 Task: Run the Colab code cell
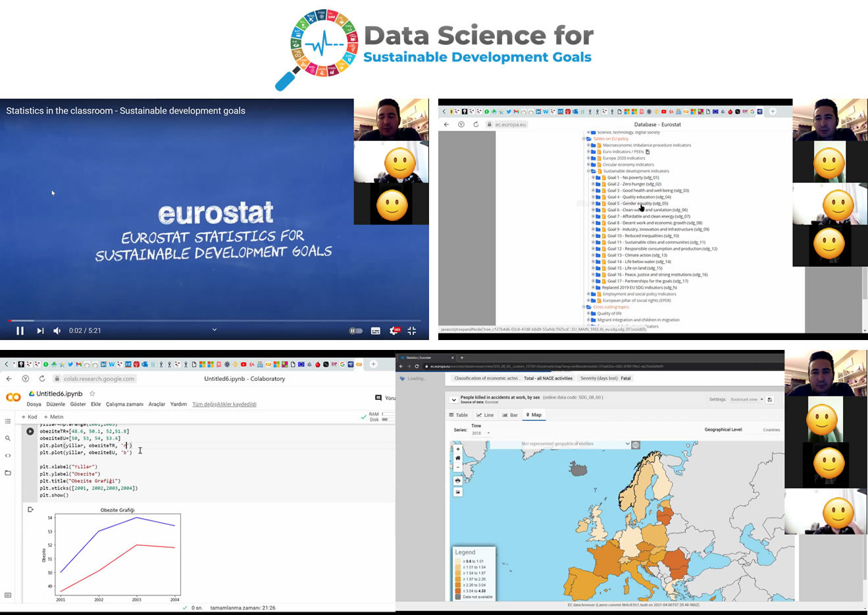pyautogui.click(x=30, y=431)
